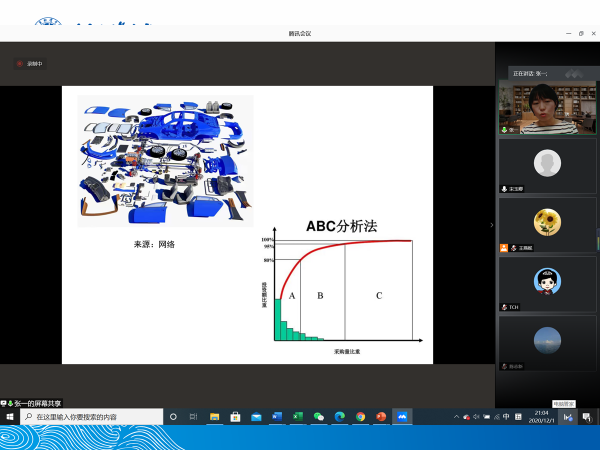
Task: Open Task View on the taskbar
Action: point(193,416)
